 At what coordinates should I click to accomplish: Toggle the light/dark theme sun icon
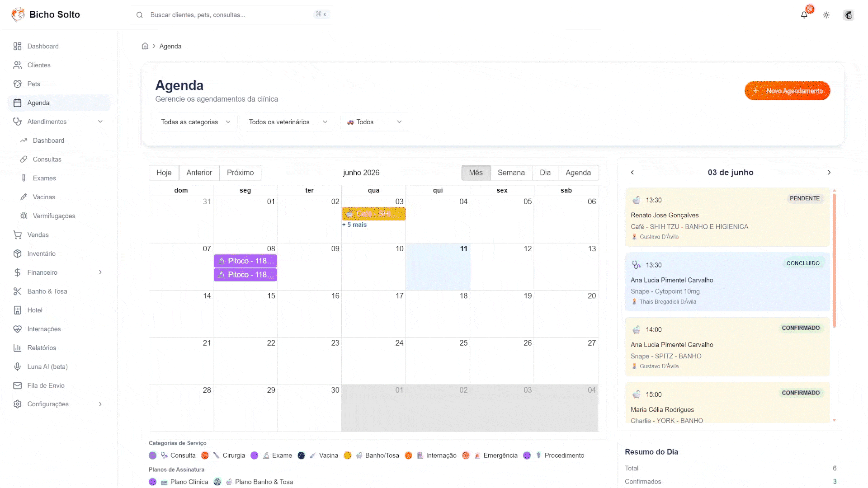coord(826,15)
